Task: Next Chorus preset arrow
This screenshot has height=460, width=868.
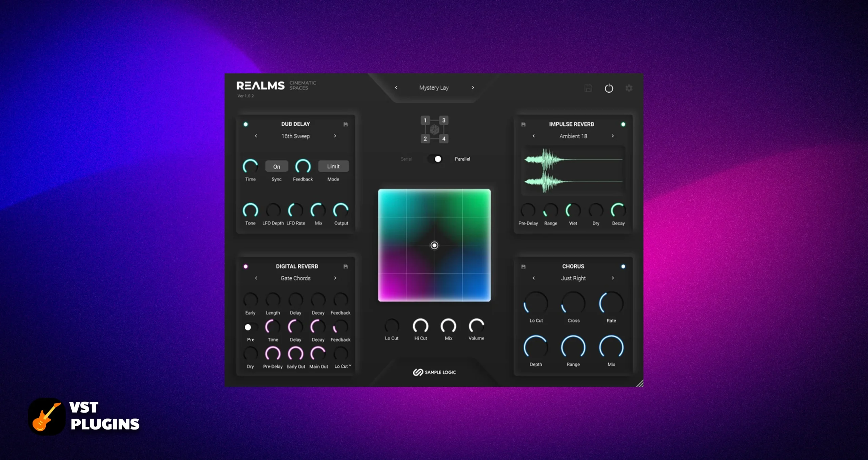Action: click(x=613, y=278)
